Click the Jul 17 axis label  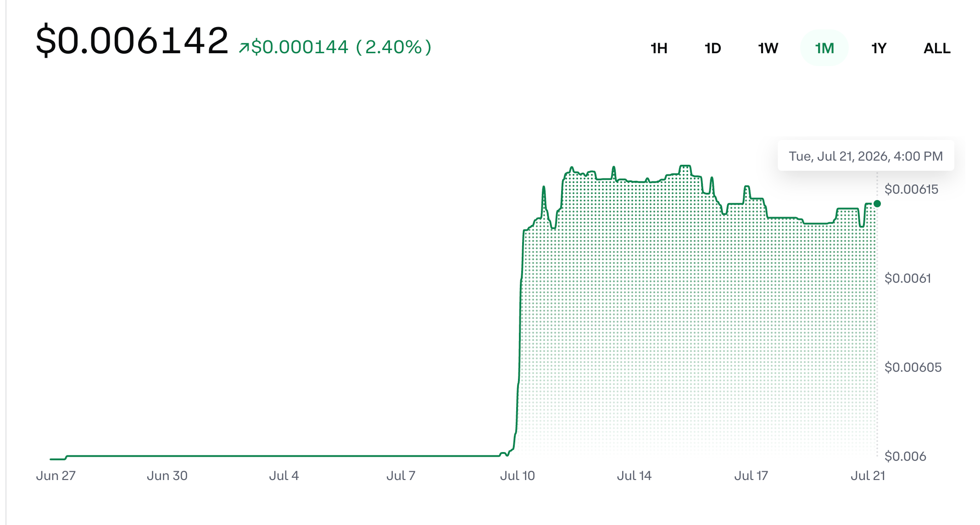click(x=751, y=475)
